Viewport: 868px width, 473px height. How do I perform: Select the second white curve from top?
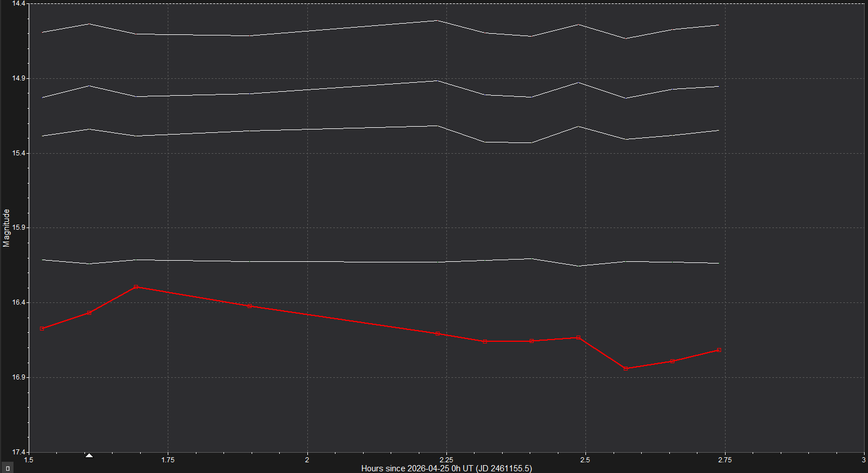coord(338,88)
